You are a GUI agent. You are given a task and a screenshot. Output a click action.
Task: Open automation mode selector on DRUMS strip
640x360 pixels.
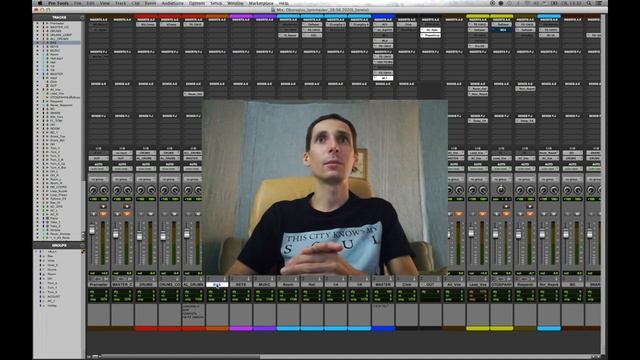(146, 169)
